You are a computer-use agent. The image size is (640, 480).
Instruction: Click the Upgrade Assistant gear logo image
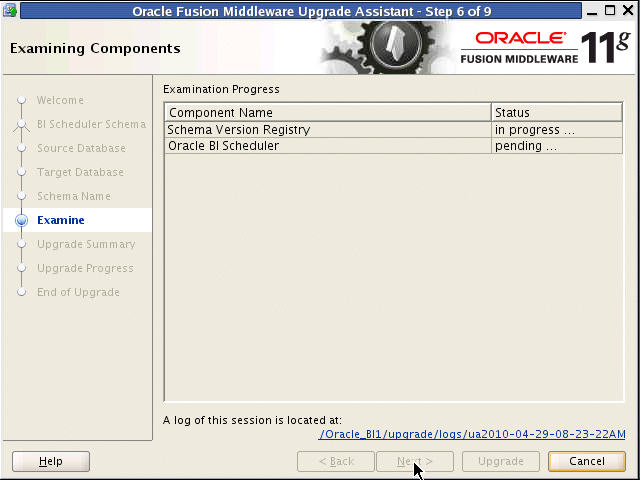click(388, 47)
